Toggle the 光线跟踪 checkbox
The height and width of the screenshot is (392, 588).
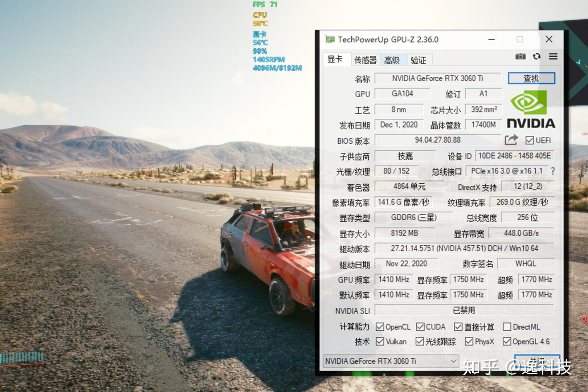[420, 341]
